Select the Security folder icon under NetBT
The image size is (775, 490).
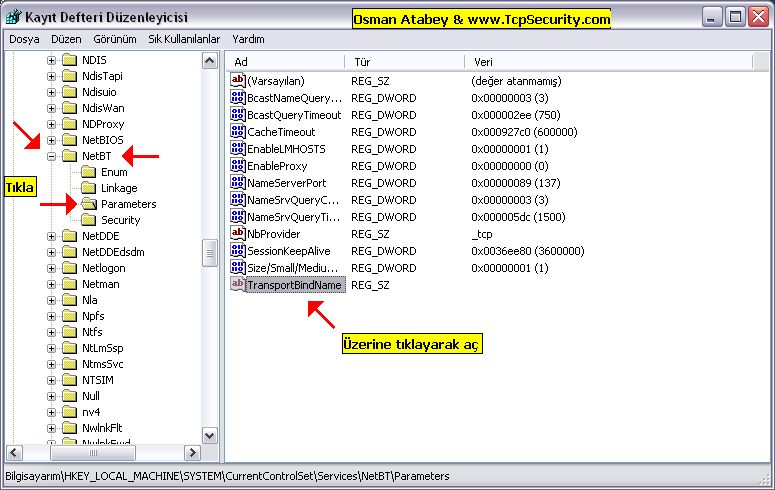click(88, 220)
